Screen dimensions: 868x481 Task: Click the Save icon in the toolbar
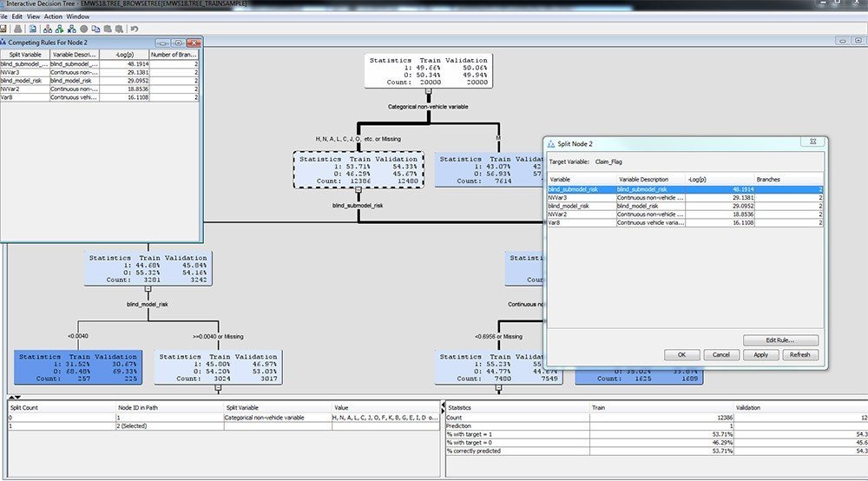(x=4, y=29)
